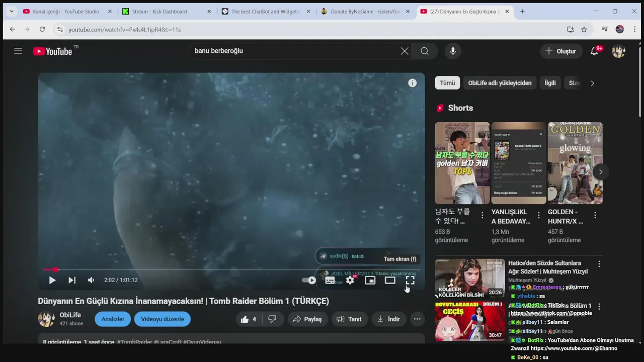Switch to ChatBot and Widgets tab
This screenshot has width=644, height=362.
[266, 12]
